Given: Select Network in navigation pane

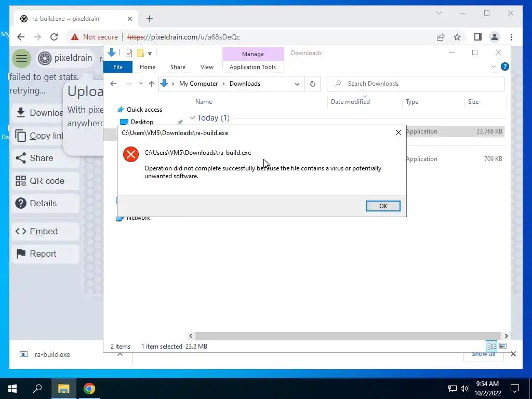Looking at the screenshot, I should tap(138, 218).
